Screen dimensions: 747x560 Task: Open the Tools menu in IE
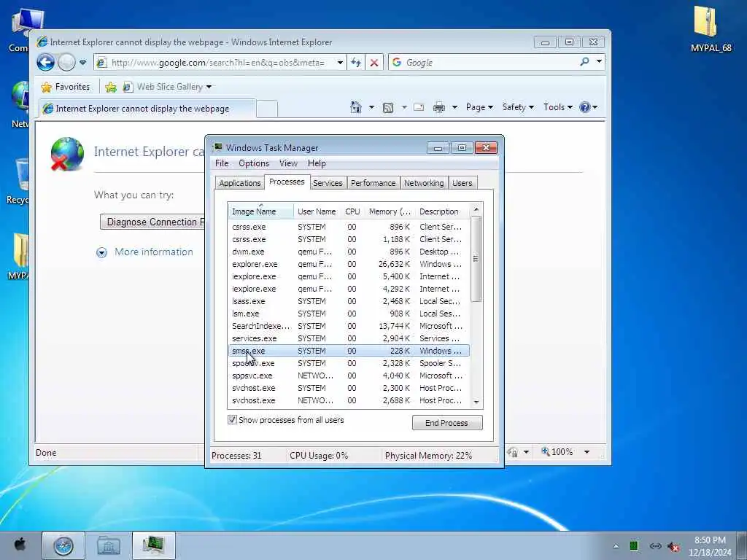[x=558, y=107]
